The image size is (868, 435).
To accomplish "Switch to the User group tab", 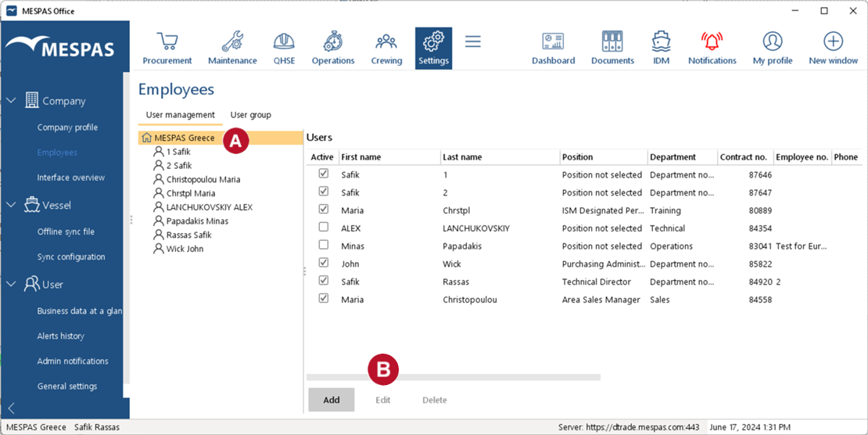I will 251,115.
